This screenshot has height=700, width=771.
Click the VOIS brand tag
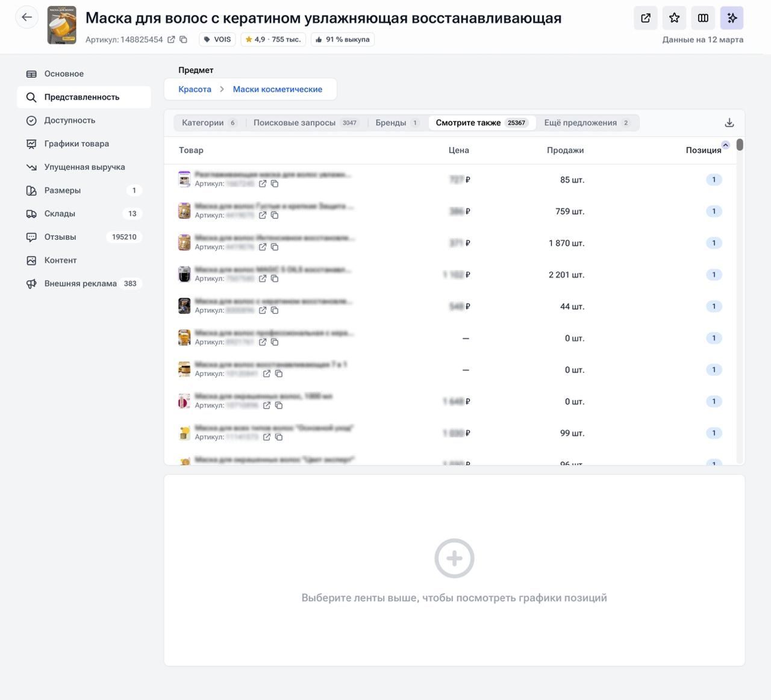point(217,40)
